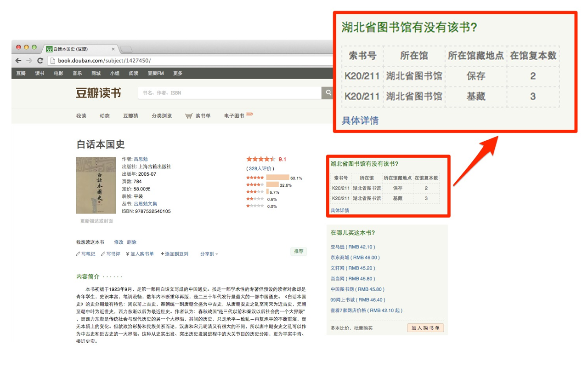
Task: Go to the 豆瓣猜 section
Action: coord(130,116)
